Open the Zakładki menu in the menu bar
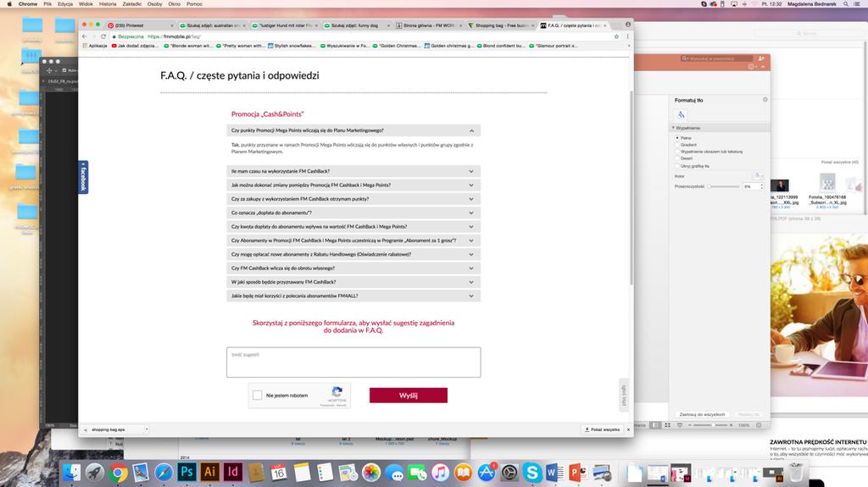Screen dimensions: 868x487 tap(131, 4)
